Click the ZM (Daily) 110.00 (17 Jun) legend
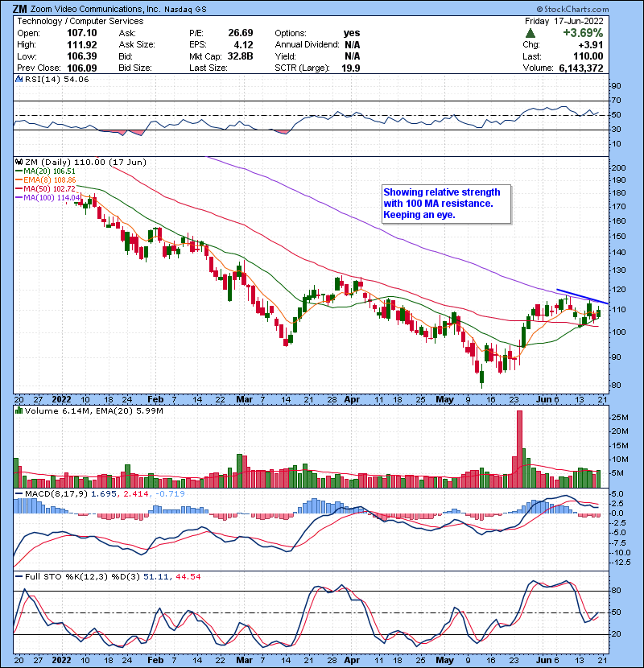 tap(85, 162)
